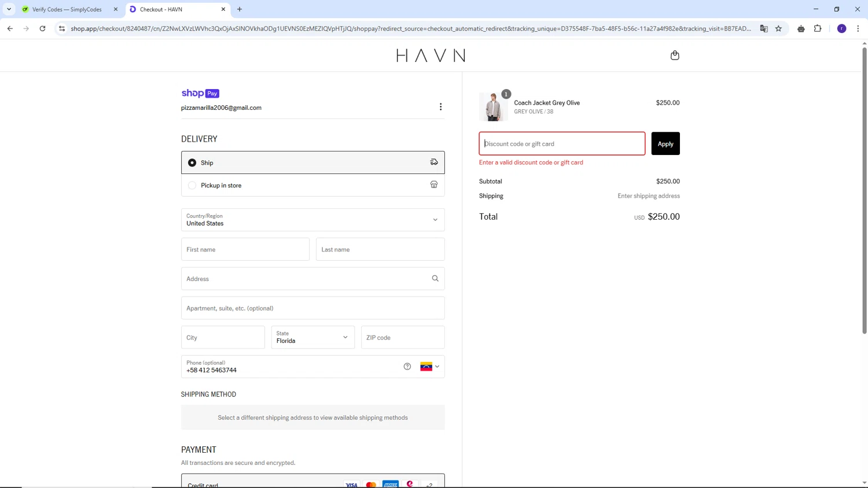Select Pickup in store option
Screen dimensions: 868x488
pos(313,185)
